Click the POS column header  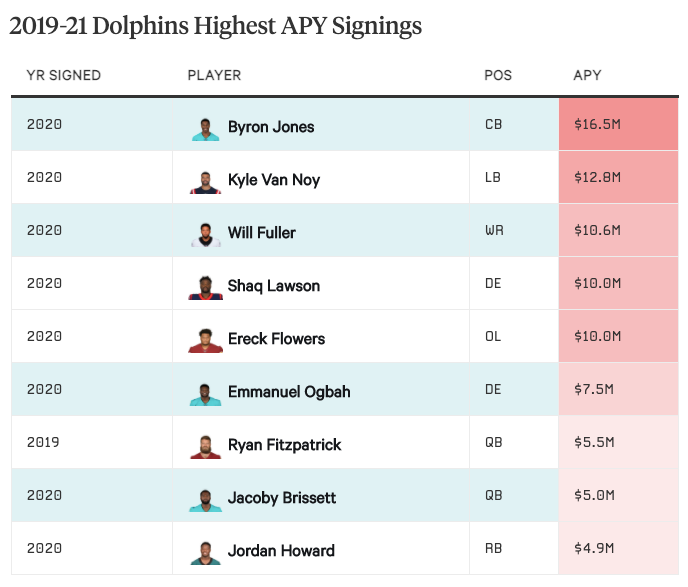point(497,76)
